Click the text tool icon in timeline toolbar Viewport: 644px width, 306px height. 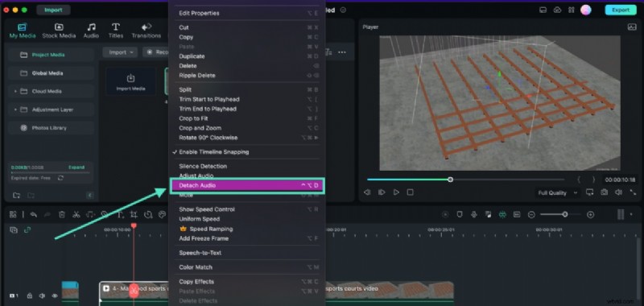point(120,214)
